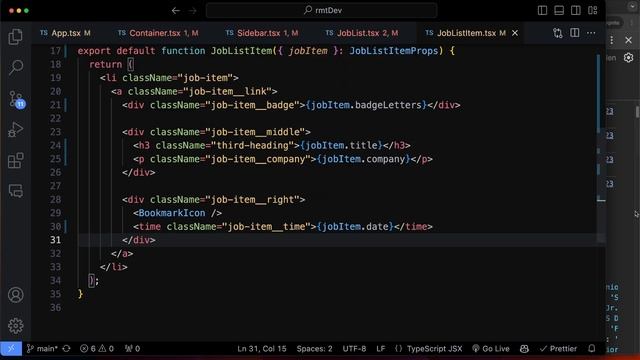Click the Prettier status item
Screen dimensions: 640x360
pos(558,349)
